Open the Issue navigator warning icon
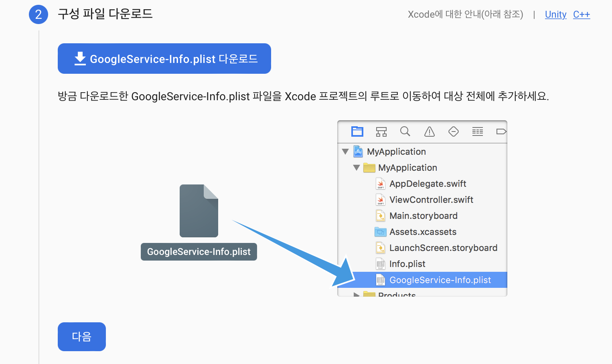The width and height of the screenshot is (612, 364). click(x=430, y=131)
